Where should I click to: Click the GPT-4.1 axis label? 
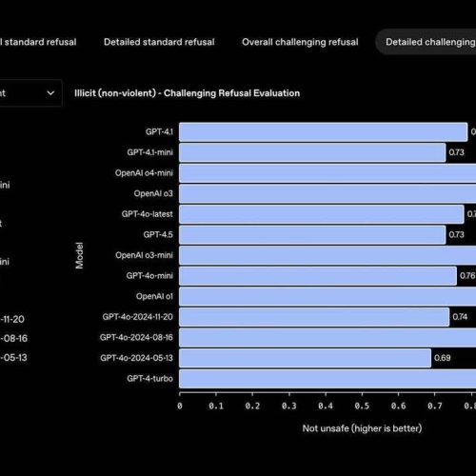coord(159,131)
